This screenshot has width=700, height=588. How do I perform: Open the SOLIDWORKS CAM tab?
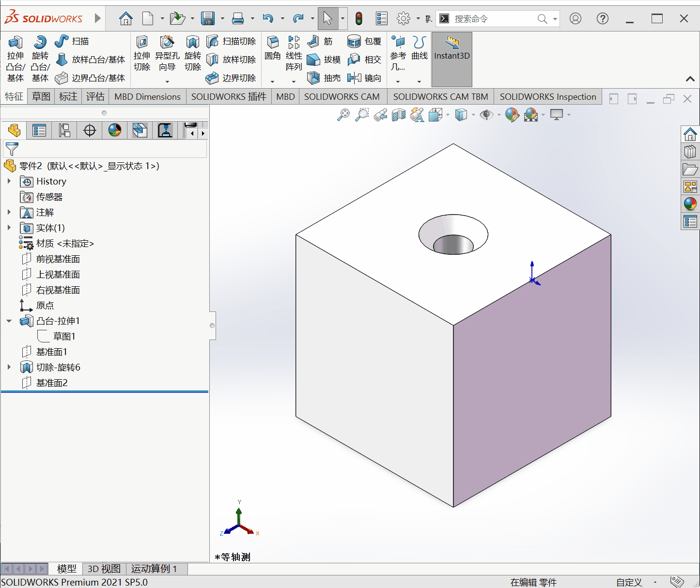point(342,97)
